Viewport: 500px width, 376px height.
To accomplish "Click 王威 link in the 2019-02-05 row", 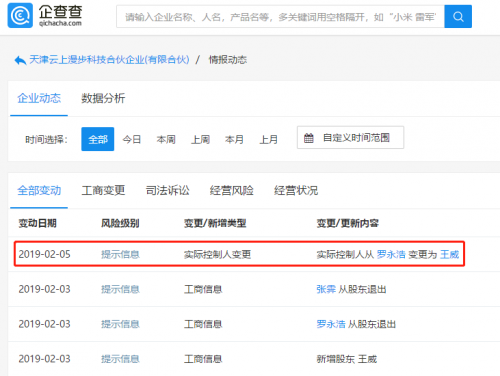I will (x=450, y=255).
